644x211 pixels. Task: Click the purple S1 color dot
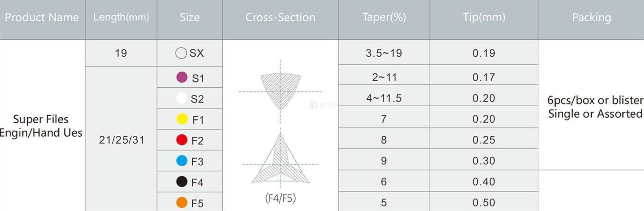pyautogui.click(x=182, y=77)
